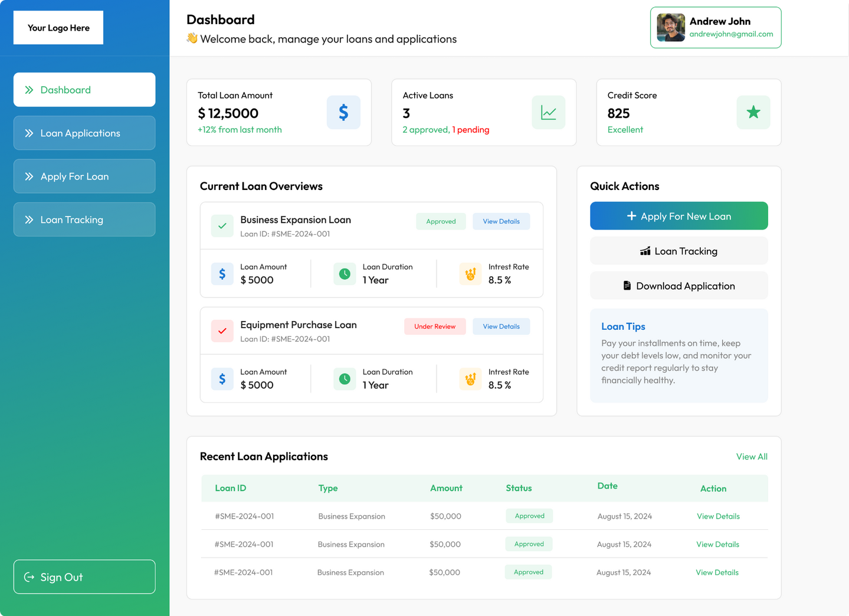
Task: Click the Download Application quick action
Action: point(678,286)
